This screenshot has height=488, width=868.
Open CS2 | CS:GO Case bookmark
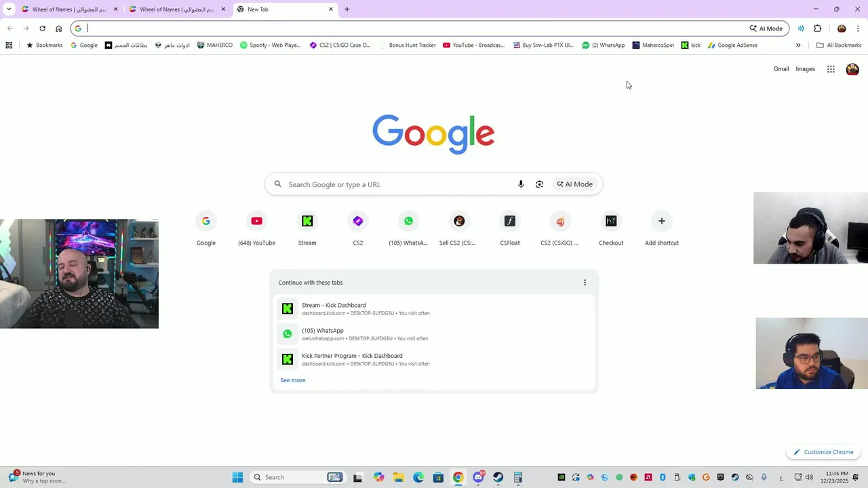coord(340,45)
